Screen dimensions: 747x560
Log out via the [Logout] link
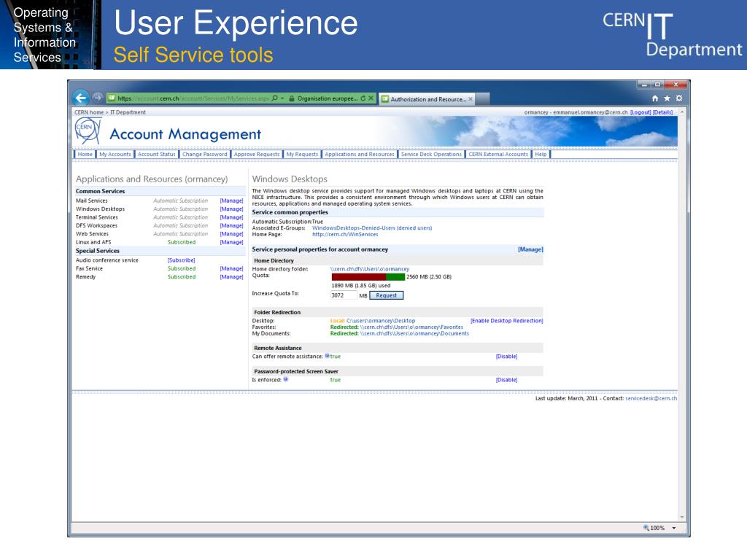point(640,112)
